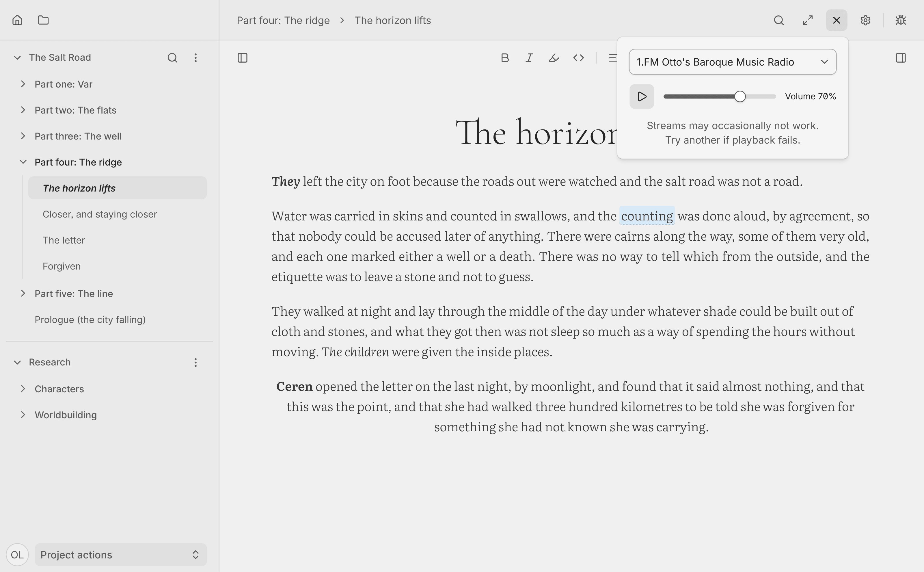This screenshot has height=572, width=924.
Task: Open the Project actions dropdown
Action: coord(121,555)
